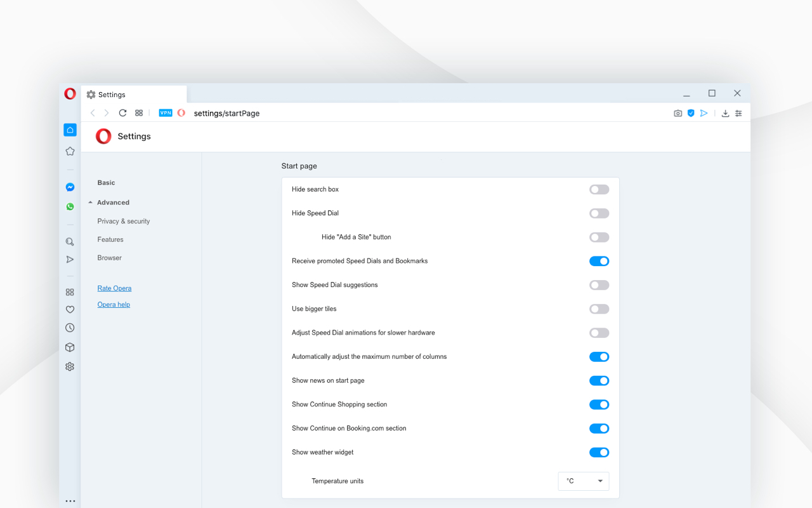Viewport: 812px width, 508px height.
Task: Disable Show news on start page
Action: tap(599, 380)
